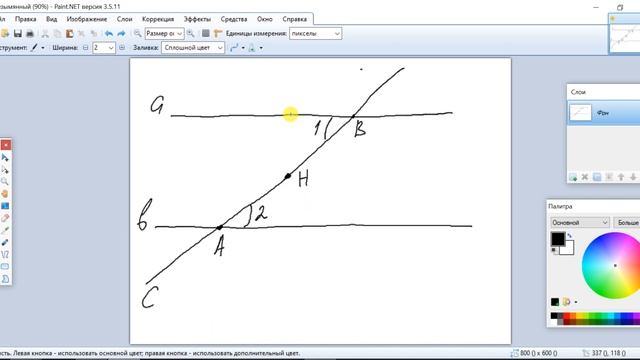Click the Zoom out magnifier icon
This screenshot has width=640, height=360.
[138, 33]
